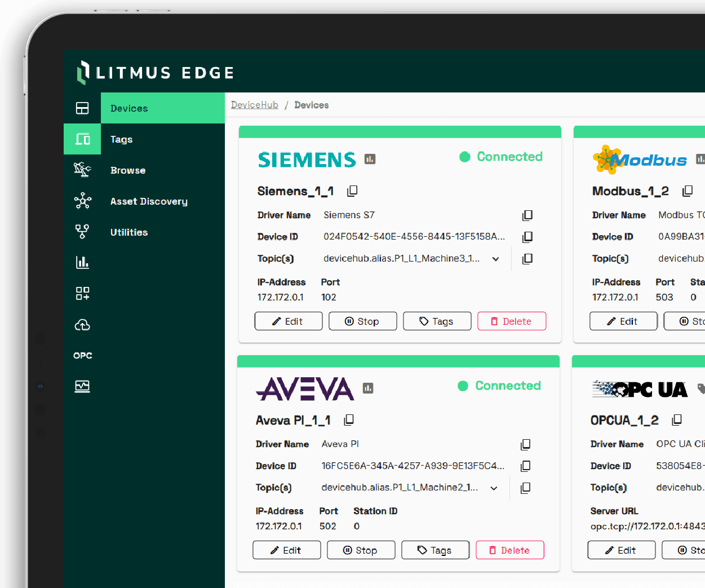Delete the Siemens_1_1 device
Screen dimensions: 705x588
[511, 321]
